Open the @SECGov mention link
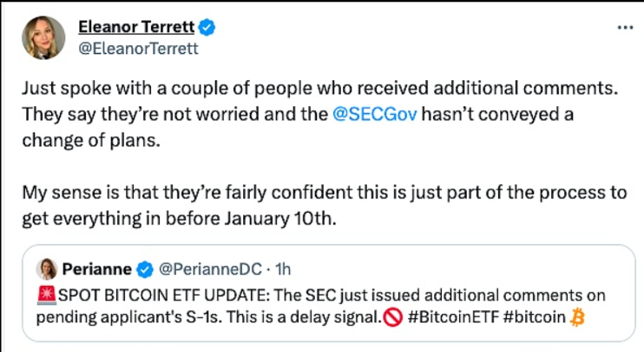Screen dimensions: 644x352 (378, 116)
